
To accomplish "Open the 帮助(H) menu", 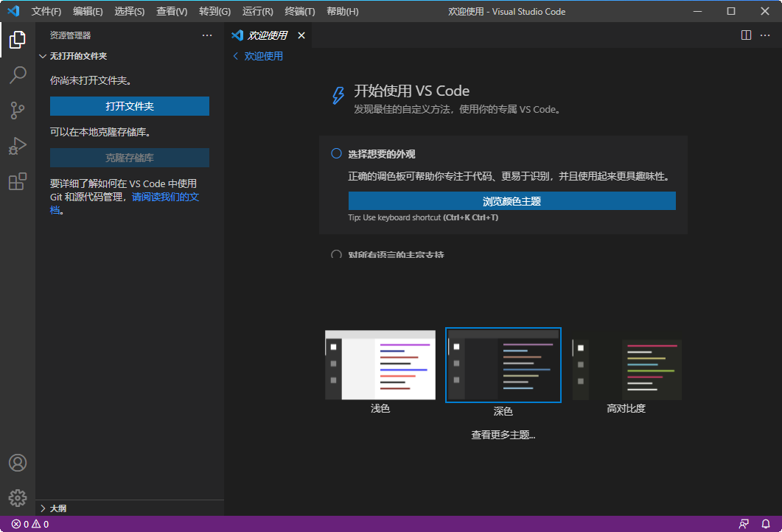I will tap(342, 12).
